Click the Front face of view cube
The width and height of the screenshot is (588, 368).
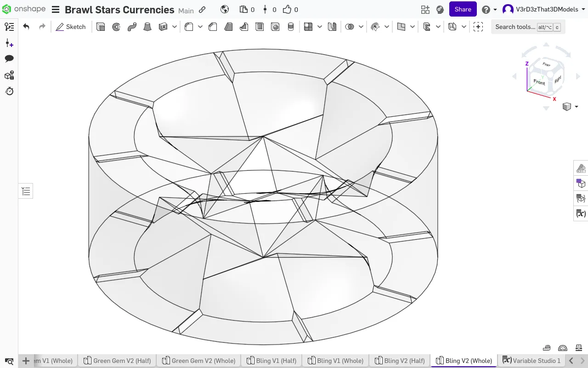point(539,82)
